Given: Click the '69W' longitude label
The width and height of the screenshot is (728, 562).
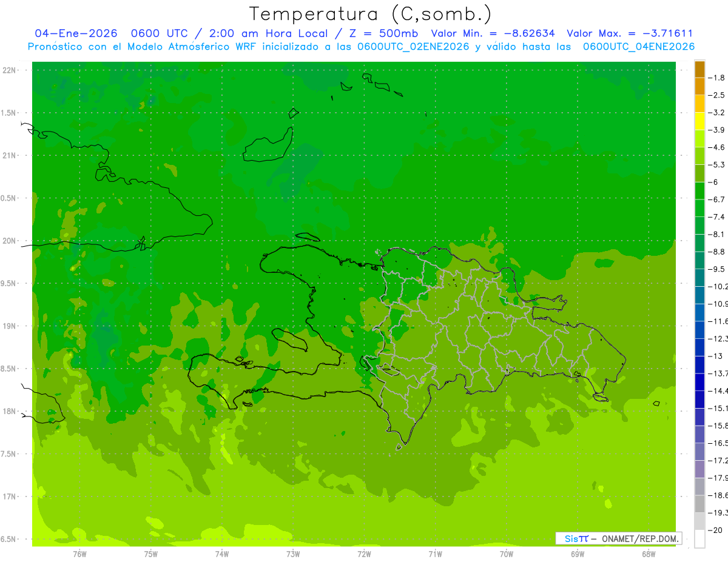Looking at the screenshot, I should (578, 554).
